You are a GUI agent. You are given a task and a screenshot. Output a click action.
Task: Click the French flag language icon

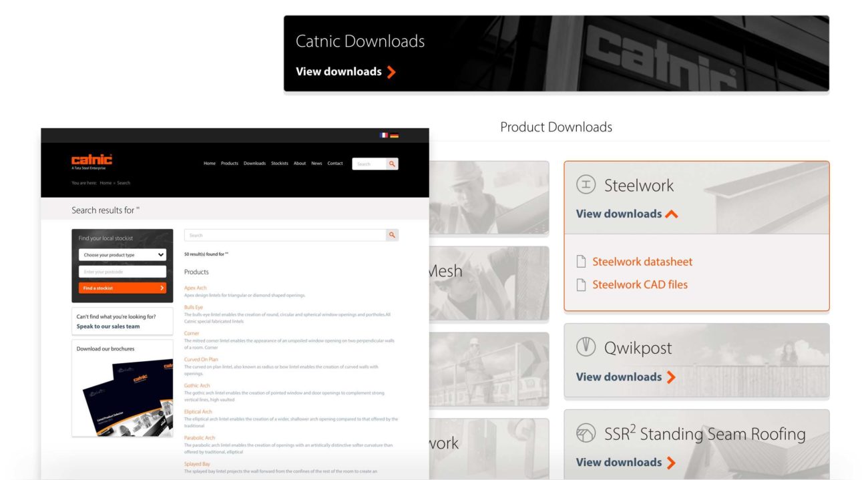click(383, 136)
